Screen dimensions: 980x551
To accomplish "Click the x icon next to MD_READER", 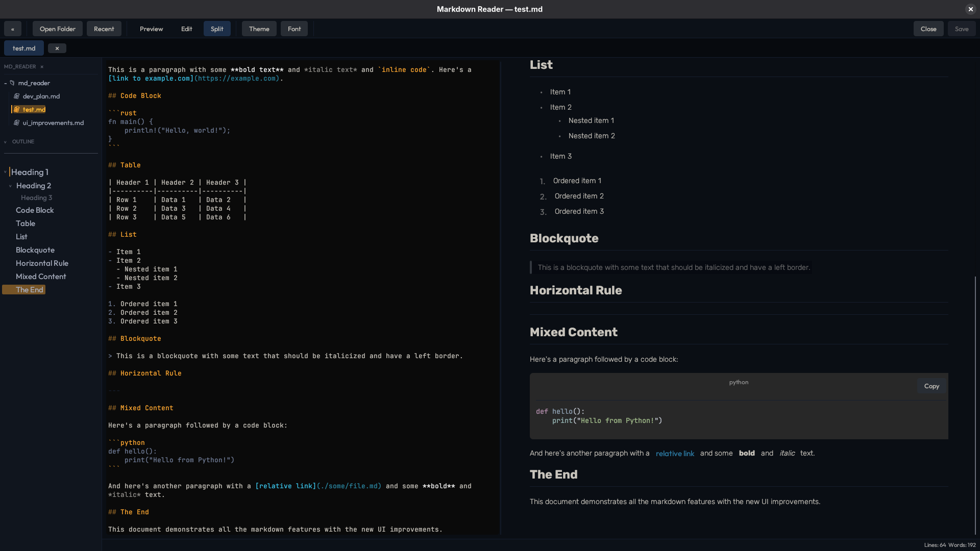I will [42, 66].
